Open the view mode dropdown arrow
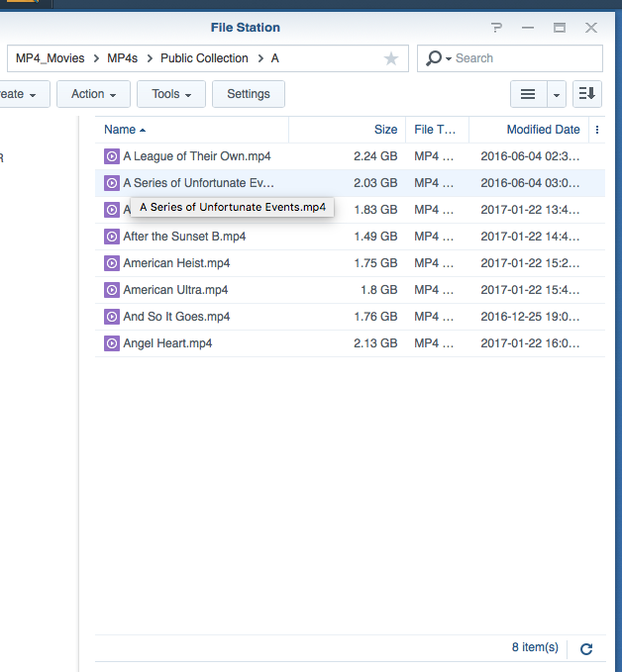Viewport: 622px width, 672px height. point(556,94)
